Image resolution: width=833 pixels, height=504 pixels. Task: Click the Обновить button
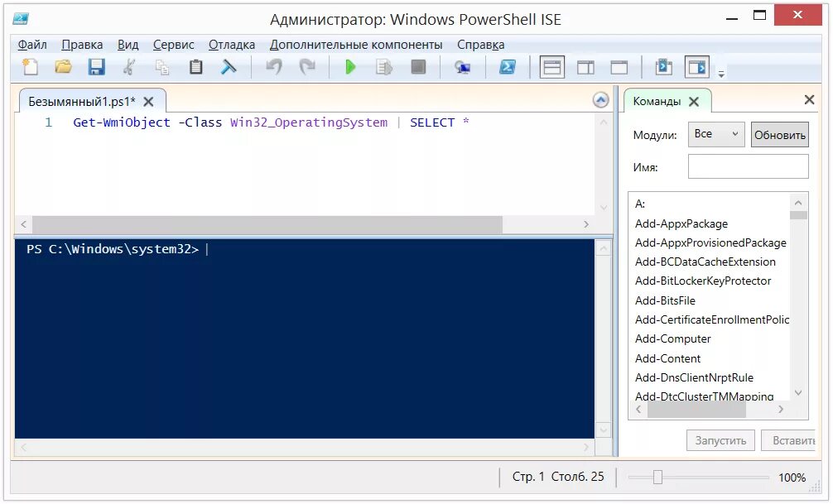[780, 135]
